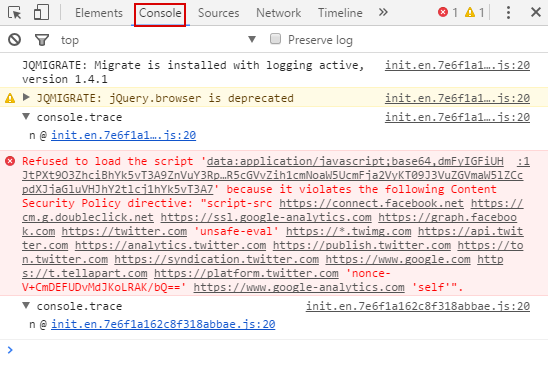This screenshot has height=366, width=548.
Task: Open https://ssl.google-analytics.com link in error
Action: (266, 217)
